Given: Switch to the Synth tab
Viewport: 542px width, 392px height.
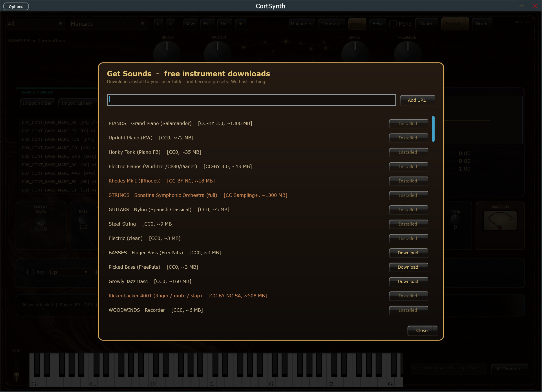Looking at the screenshot, I should [426, 24].
